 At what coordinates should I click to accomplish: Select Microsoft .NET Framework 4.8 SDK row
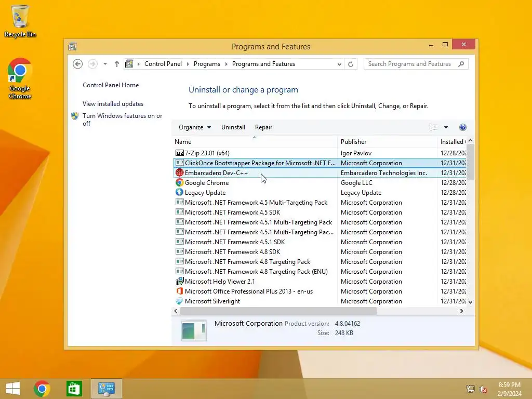320,252
